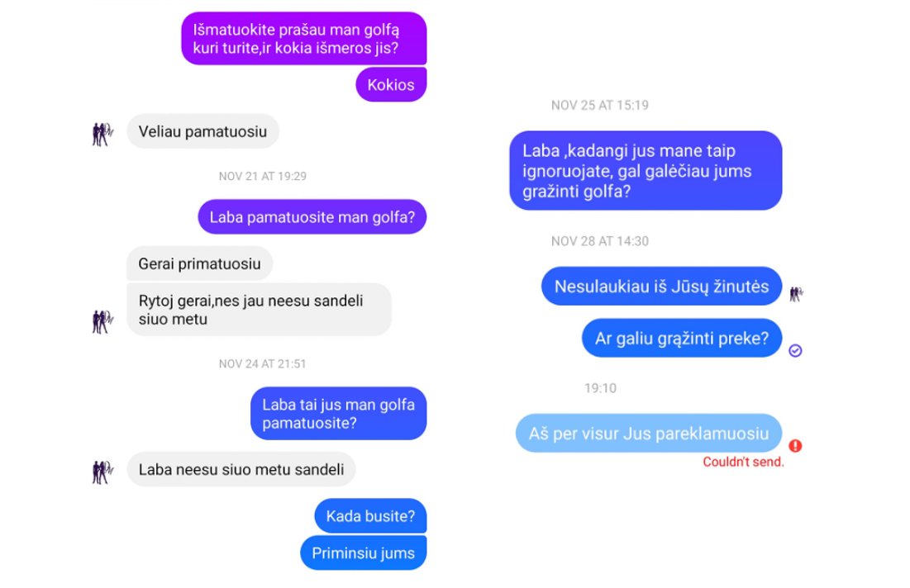Click the avatar beside 'Rytoj gerai,nes jau neesu sandeli'
This screenshot has width=910, height=588.
click(x=102, y=321)
